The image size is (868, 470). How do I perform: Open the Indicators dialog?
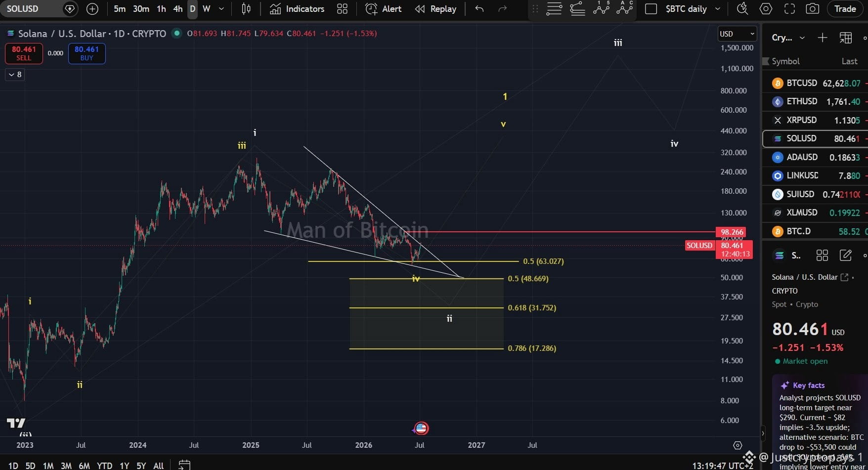(297, 9)
